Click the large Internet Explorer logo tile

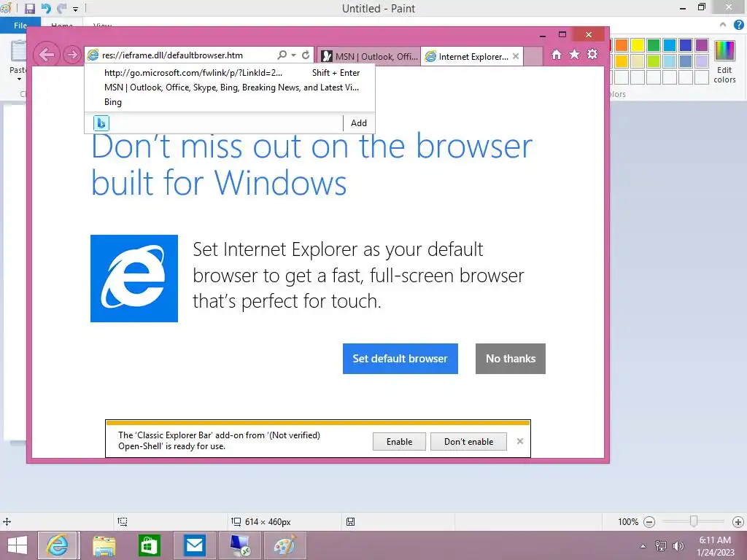[134, 279]
